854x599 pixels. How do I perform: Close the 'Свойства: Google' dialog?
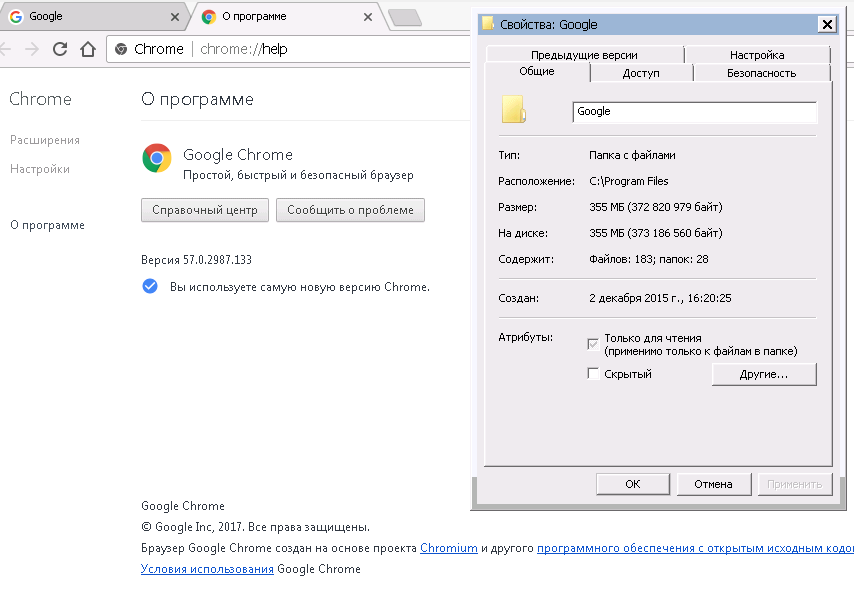[x=827, y=24]
